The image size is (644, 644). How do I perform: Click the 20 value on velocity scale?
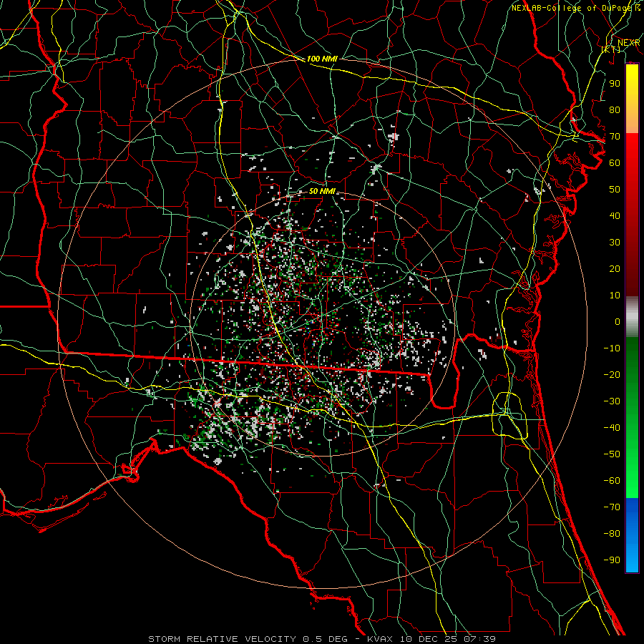tap(615, 269)
